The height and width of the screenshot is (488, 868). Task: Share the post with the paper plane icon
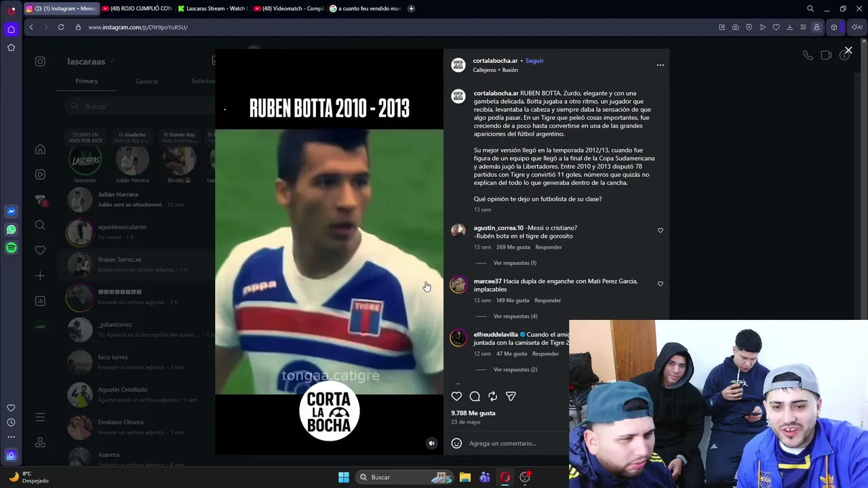pos(511,396)
